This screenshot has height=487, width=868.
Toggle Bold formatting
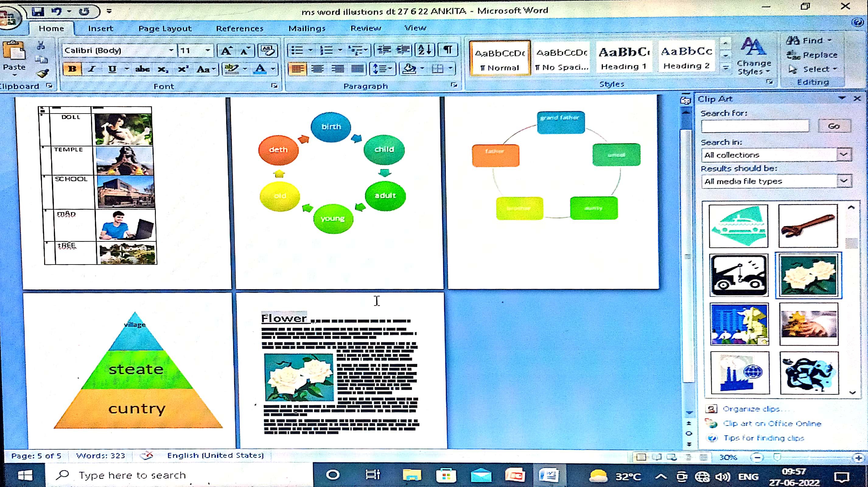72,69
